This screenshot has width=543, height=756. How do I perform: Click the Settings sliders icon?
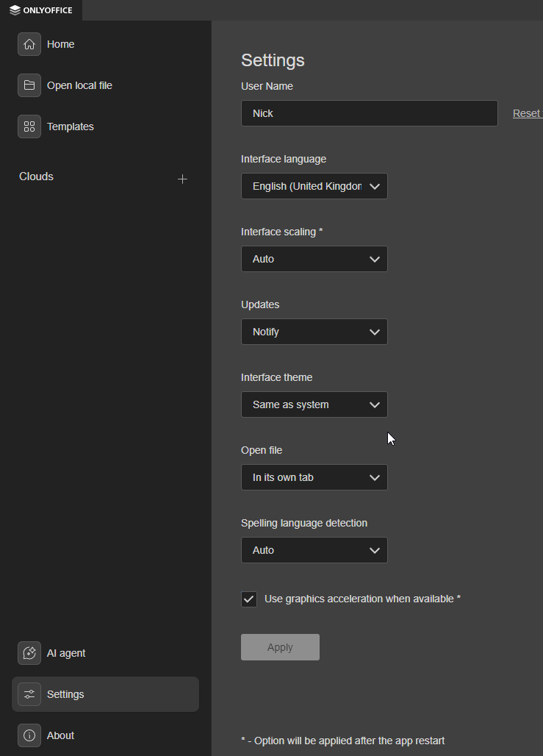[x=29, y=694]
